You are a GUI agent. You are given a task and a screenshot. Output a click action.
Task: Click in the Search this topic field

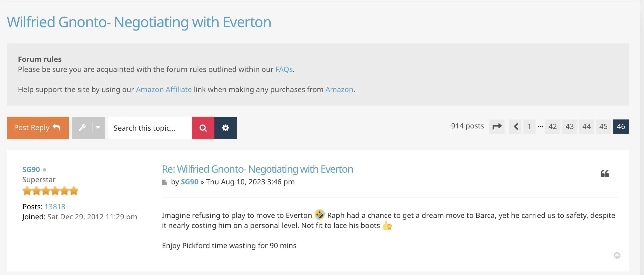(150, 128)
